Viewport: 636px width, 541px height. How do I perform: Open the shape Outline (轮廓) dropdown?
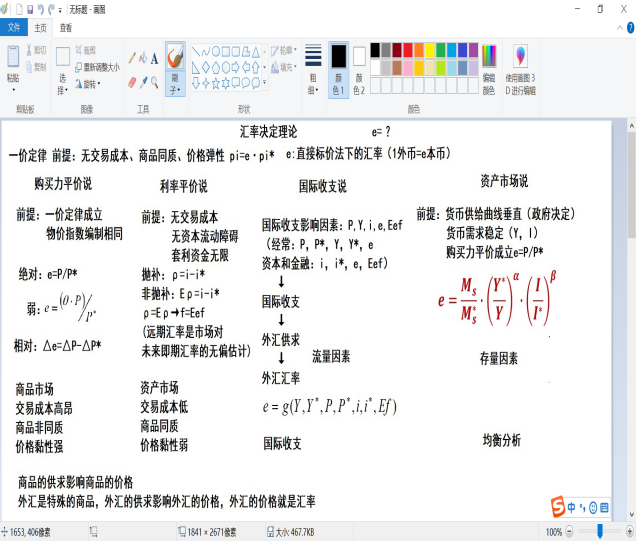tap(286, 50)
